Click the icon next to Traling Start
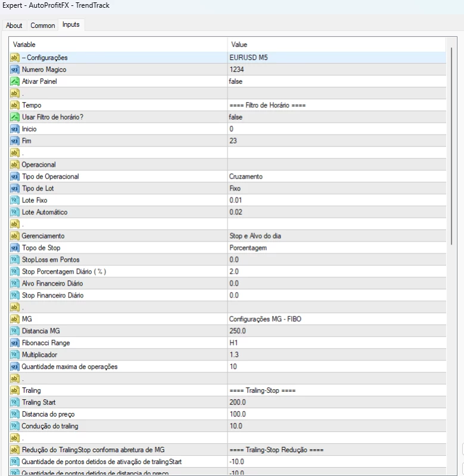This screenshot has height=476, width=464. point(15,403)
